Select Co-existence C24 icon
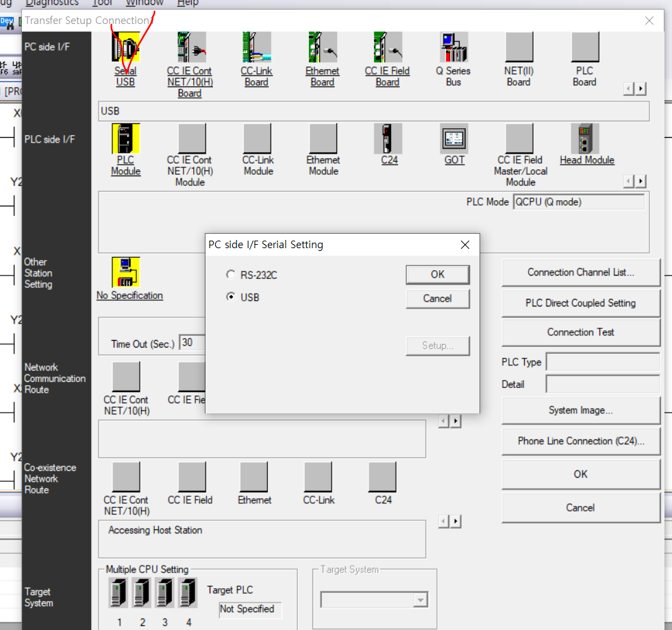This screenshot has width=672, height=630. [382, 476]
